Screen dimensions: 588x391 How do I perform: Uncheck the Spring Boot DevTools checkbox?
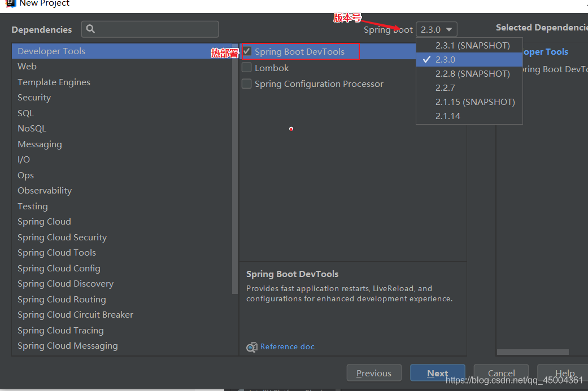click(247, 51)
